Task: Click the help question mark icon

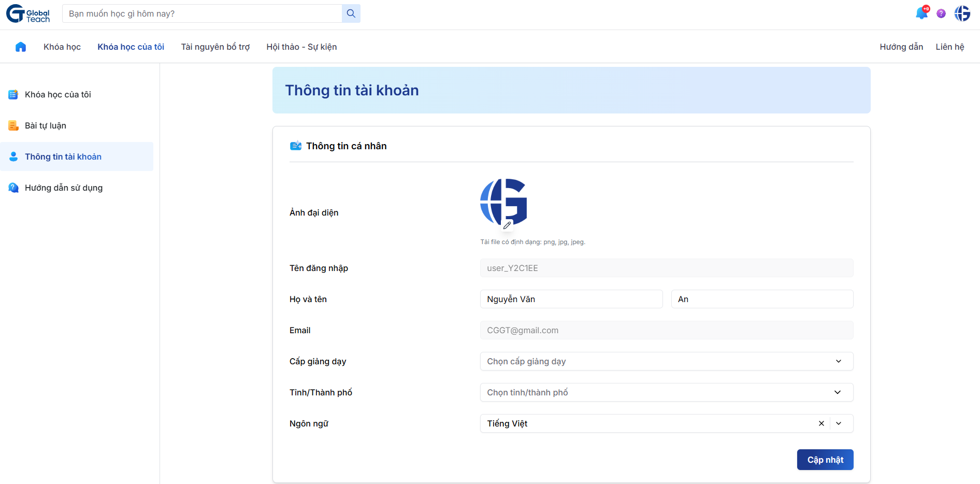Action: (942, 13)
